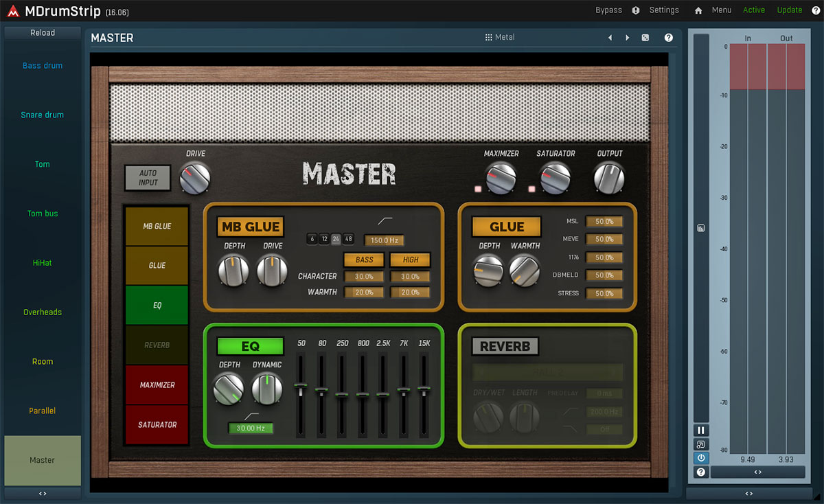The width and height of the screenshot is (824, 504).
Task: Collapse the meter panel with bottom arrows
Action: (x=757, y=472)
